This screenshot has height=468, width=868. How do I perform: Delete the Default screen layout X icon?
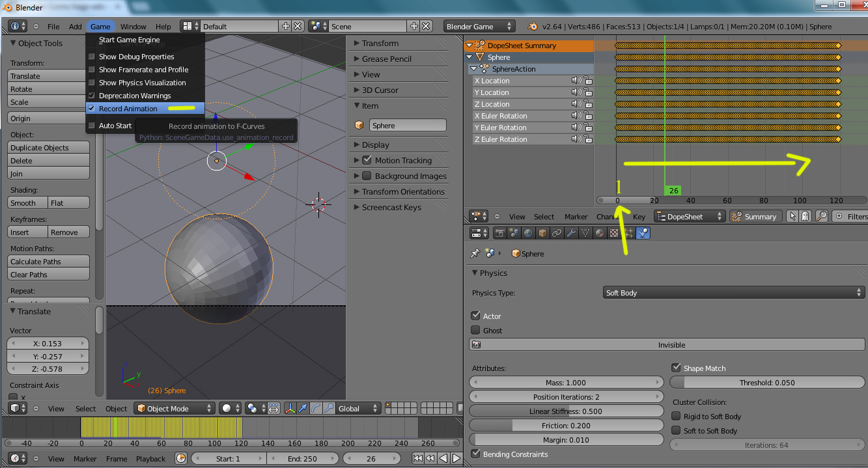[x=298, y=26]
